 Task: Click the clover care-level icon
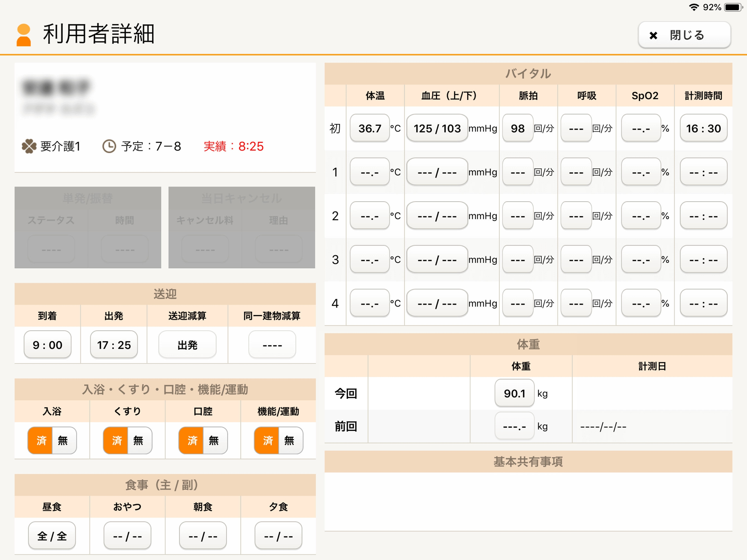pos(29,146)
